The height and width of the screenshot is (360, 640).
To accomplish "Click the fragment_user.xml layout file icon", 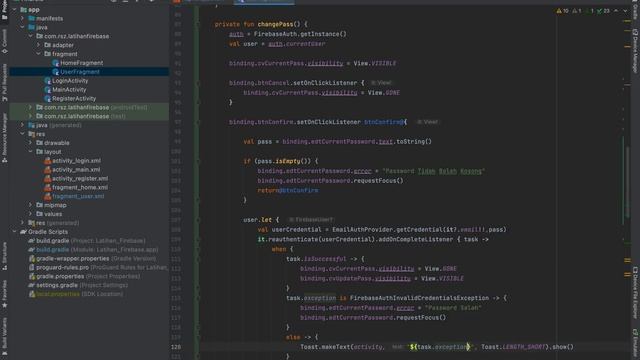I will 47,196.
